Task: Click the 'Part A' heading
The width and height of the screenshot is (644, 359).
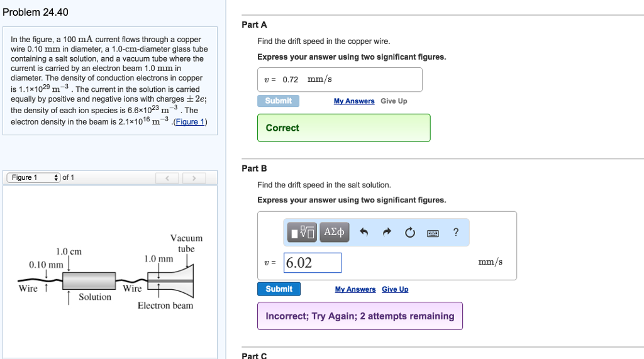Action: (x=254, y=25)
